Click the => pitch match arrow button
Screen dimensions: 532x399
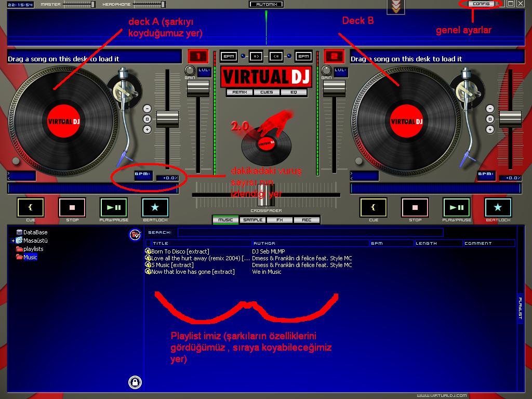click(256, 56)
